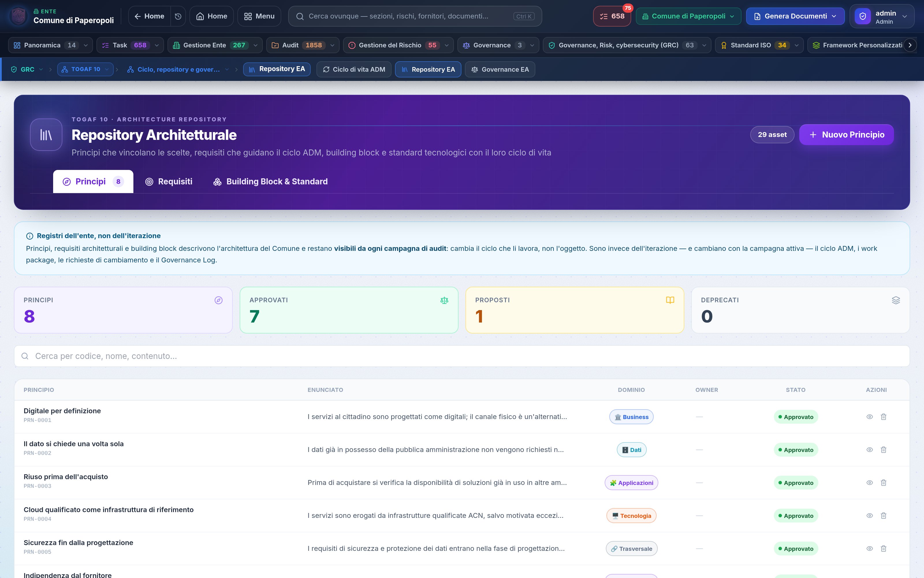View details of Riuso prima dell'acquisto
924x578 pixels.
click(x=869, y=482)
